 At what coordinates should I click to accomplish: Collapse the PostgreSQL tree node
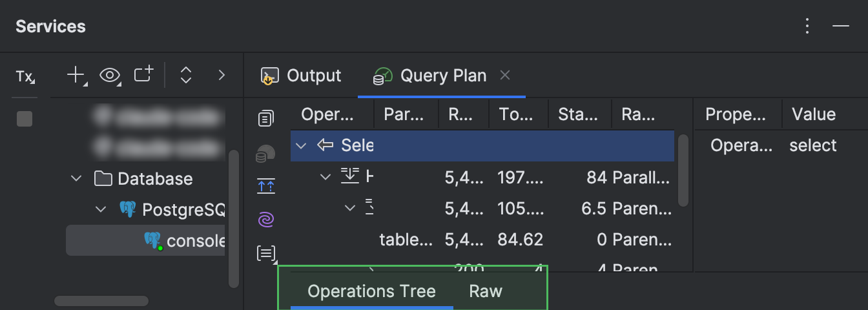[101, 209]
